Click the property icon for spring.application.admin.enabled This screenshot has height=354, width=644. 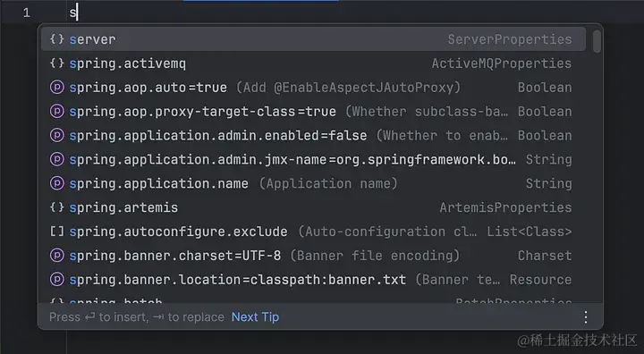[x=57, y=135]
